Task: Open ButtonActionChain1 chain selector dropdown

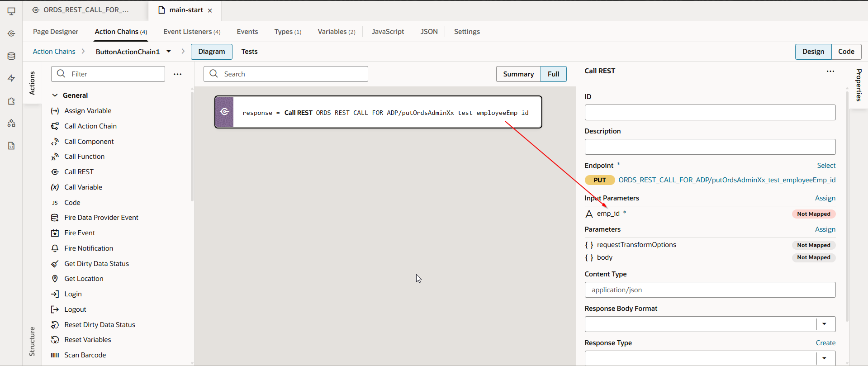Action: (169, 52)
